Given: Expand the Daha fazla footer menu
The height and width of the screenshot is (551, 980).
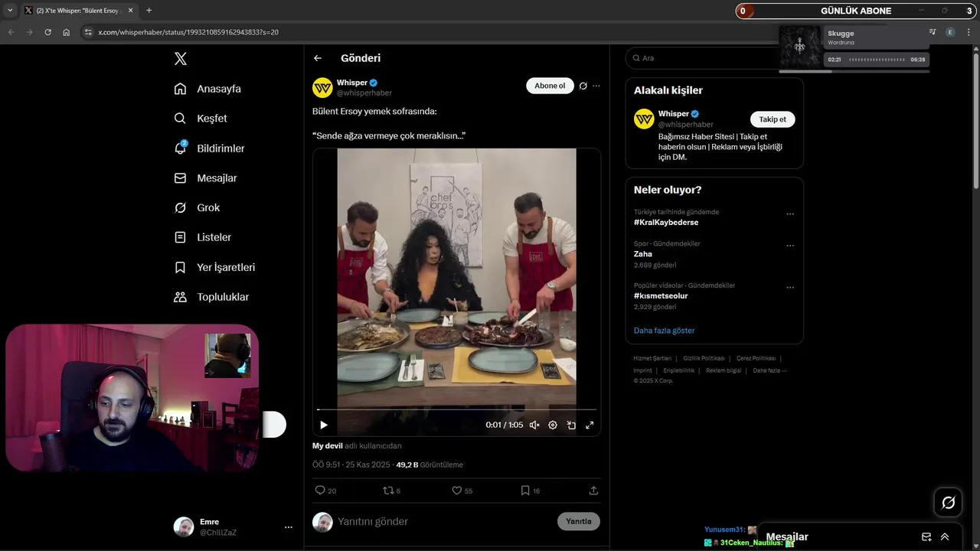Looking at the screenshot, I should 769,370.
